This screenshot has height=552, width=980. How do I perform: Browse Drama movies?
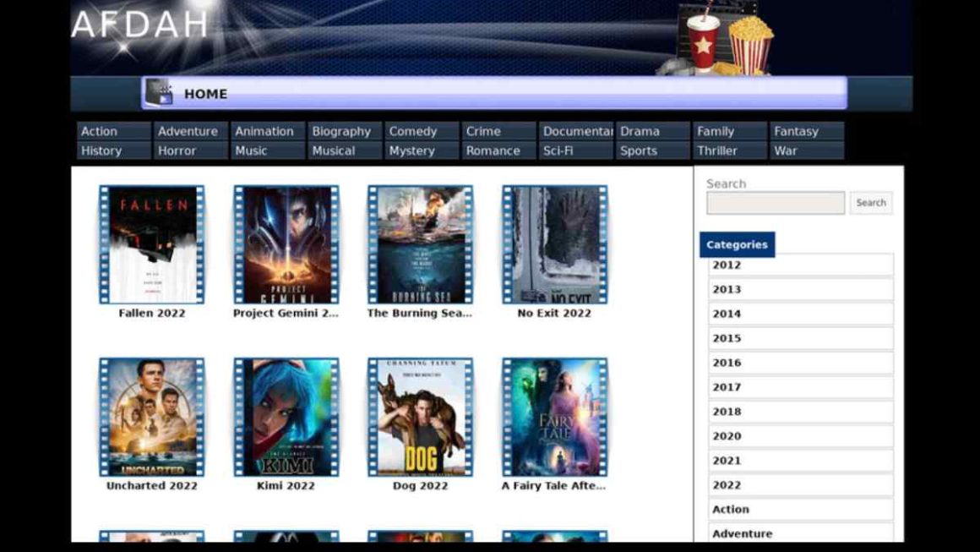[653, 131]
